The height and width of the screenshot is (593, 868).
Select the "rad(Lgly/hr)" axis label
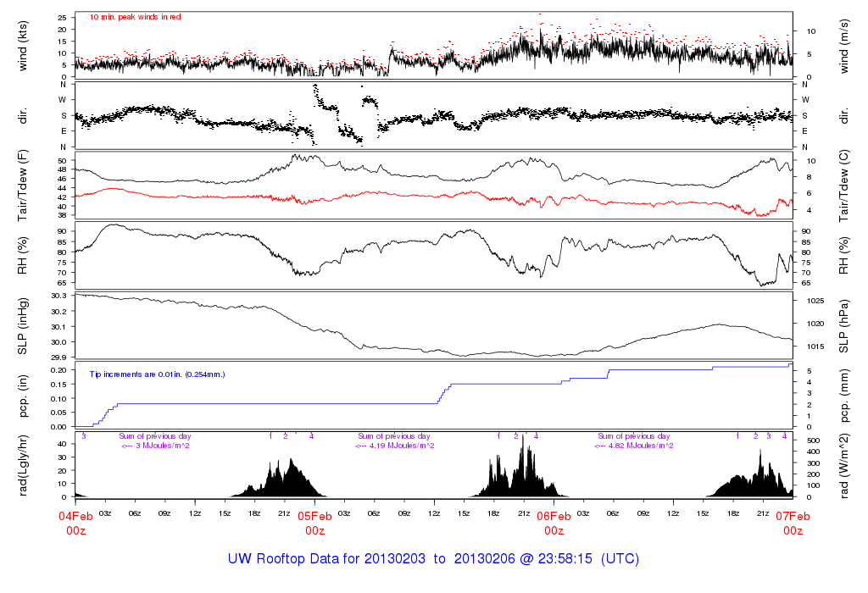click(23, 465)
